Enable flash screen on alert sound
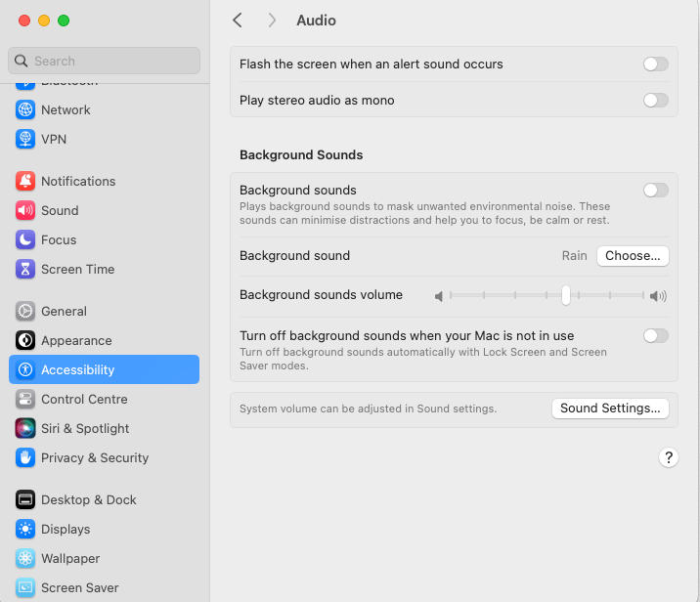 point(655,64)
